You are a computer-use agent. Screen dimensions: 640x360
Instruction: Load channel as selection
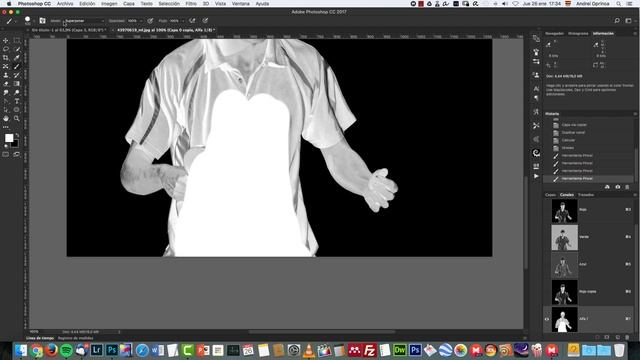point(597,337)
